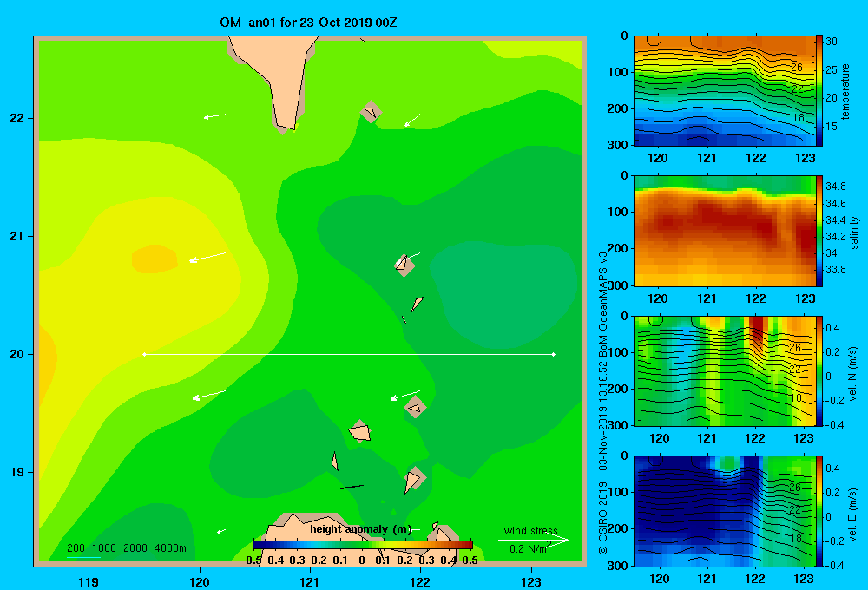
Task: Click the "4000m" depth contour legend entry
Action: point(170,548)
